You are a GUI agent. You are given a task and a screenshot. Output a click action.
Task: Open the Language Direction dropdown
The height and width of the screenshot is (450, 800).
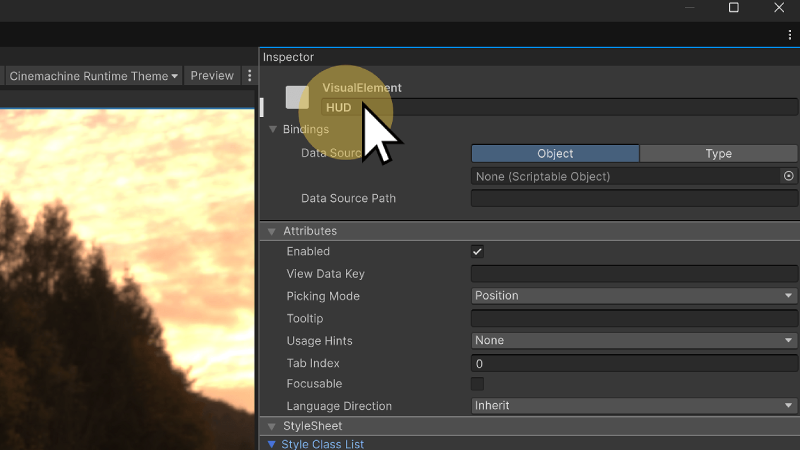point(634,406)
